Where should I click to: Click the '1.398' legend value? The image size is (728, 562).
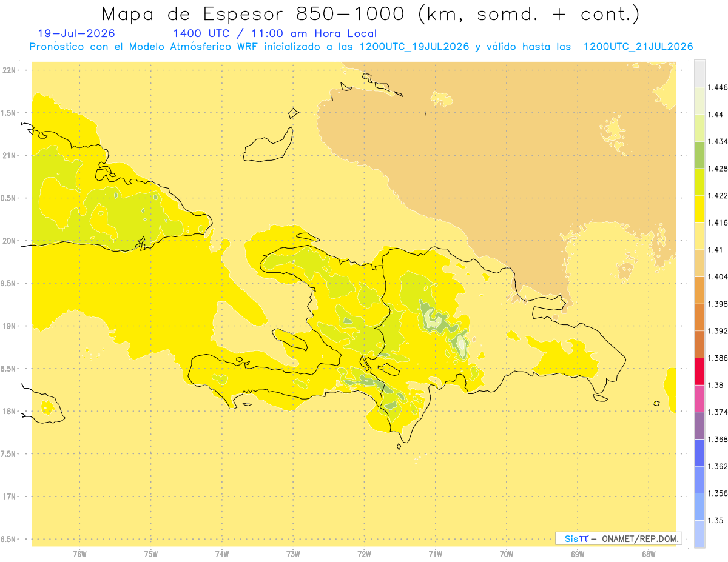[718, 304]
